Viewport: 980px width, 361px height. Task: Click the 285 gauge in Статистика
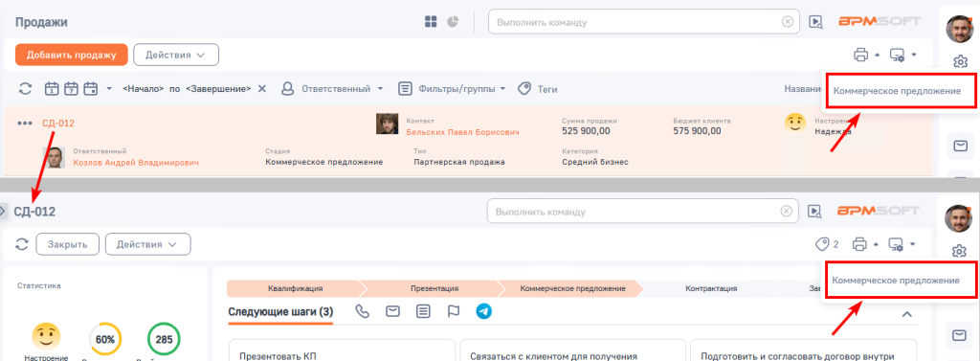pos(164,340)
